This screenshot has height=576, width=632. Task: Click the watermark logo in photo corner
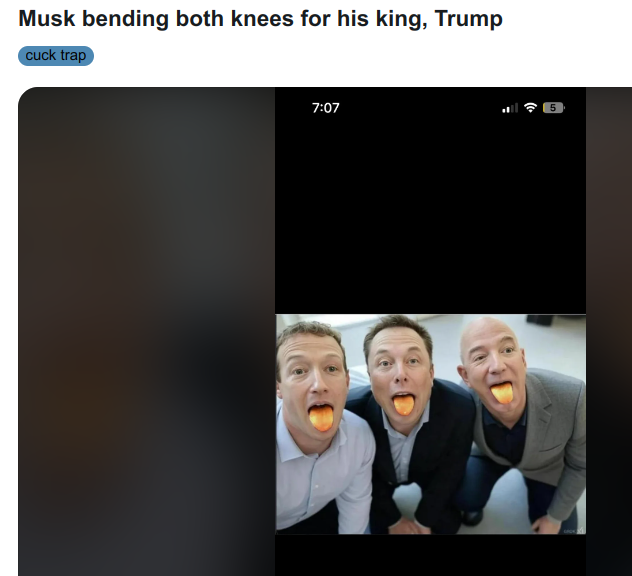point(574,530)
